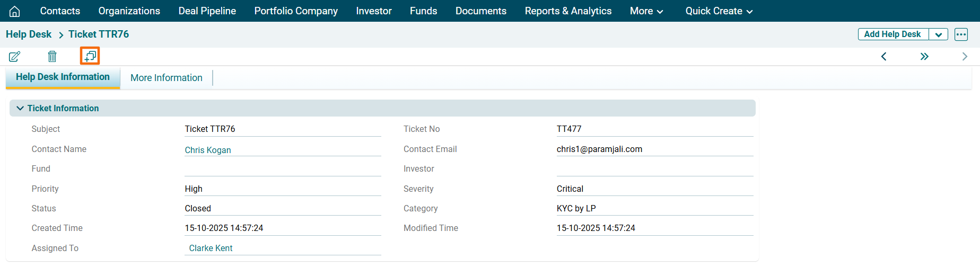
Task: Go to next record with right arrow
Action: click(x=965, y=57)
